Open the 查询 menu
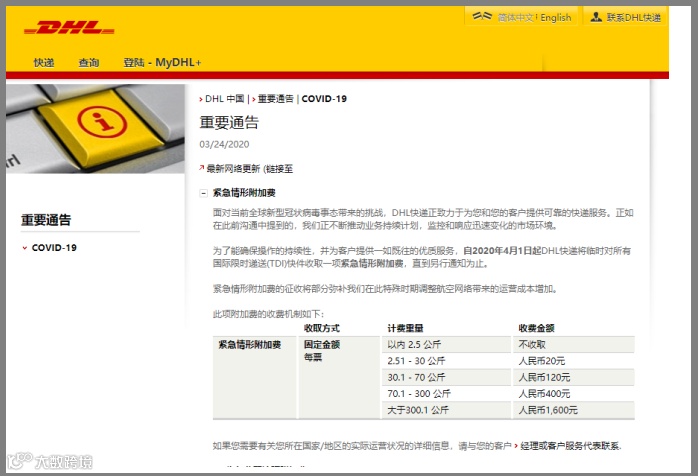 [x=89, y=63]
